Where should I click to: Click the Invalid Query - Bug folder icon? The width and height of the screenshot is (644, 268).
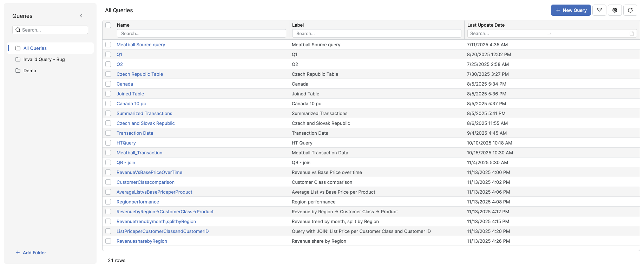18,59
